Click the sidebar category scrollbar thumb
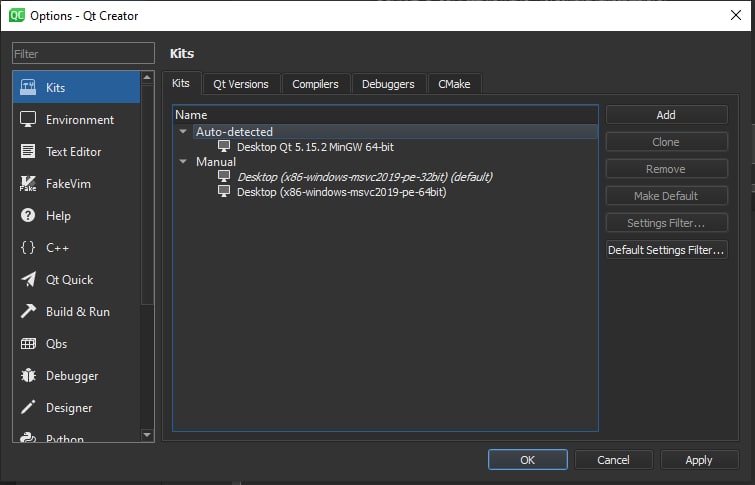755x485 pixels. pyautogui.click(x=147, y=195)
